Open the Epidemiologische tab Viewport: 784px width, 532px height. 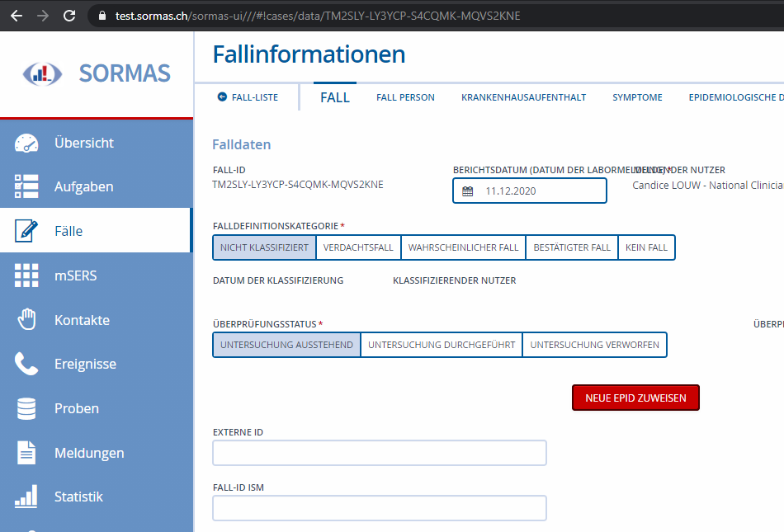(x=736, y=97)
